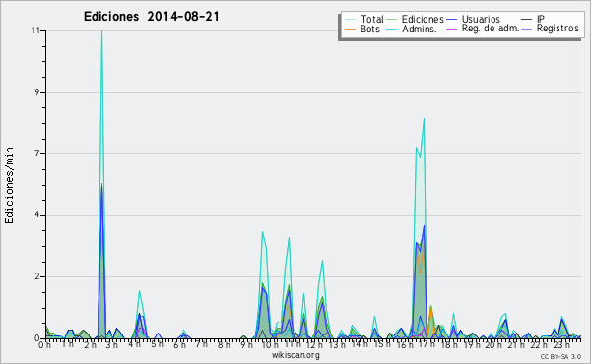Screen dimensions: 591x364
Task: Click the chart title "Ediciones 2014-08-21"
Action: 151,16
